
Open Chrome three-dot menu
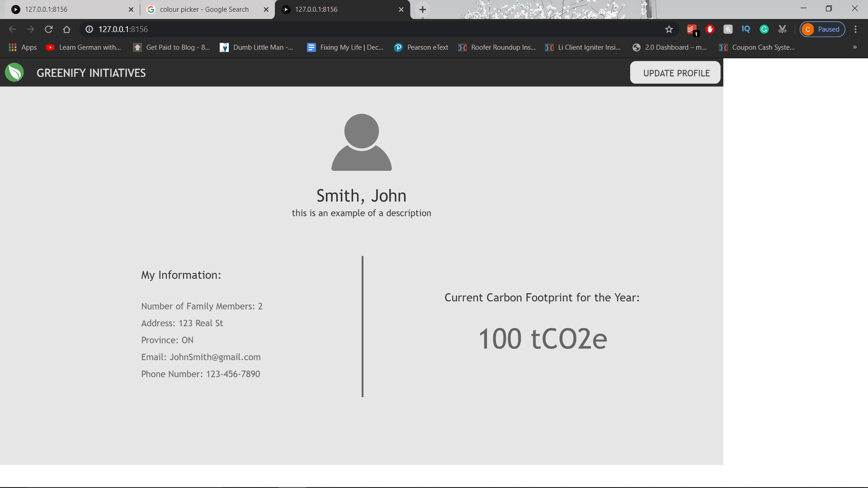point(855,29)
